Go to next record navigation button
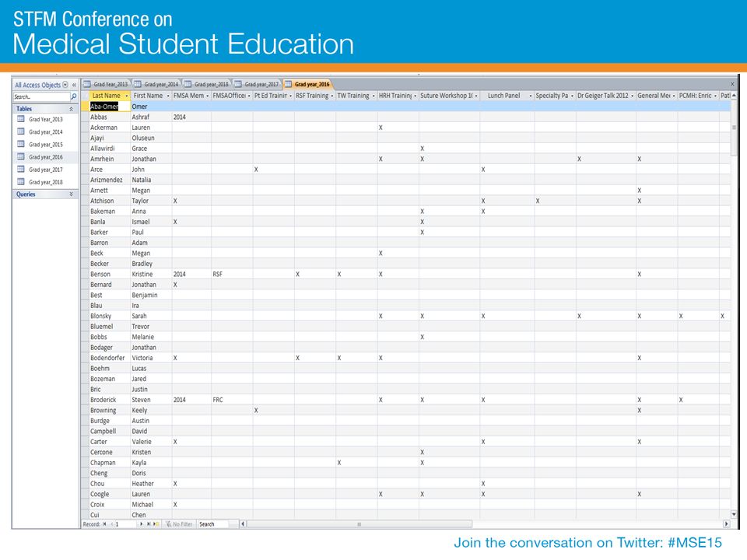This screenshot has height=560, width=747. pos(141,524)
